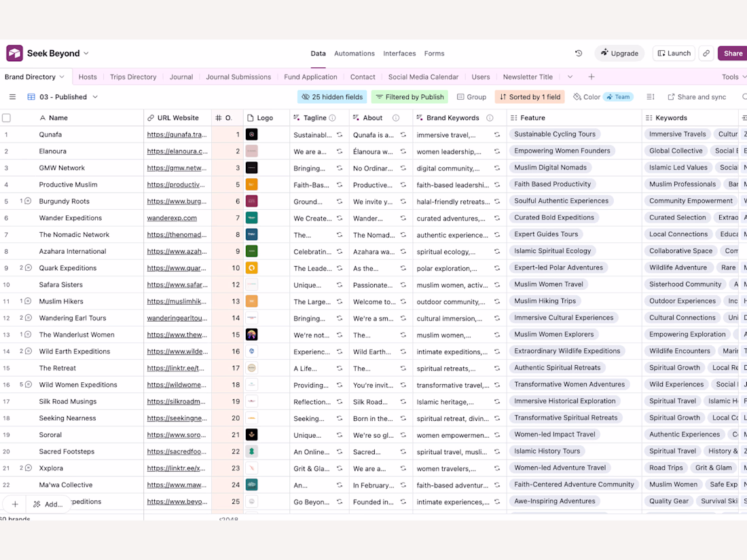Open Share and sync option
This screenshot has width=747, height=560.
697,96
